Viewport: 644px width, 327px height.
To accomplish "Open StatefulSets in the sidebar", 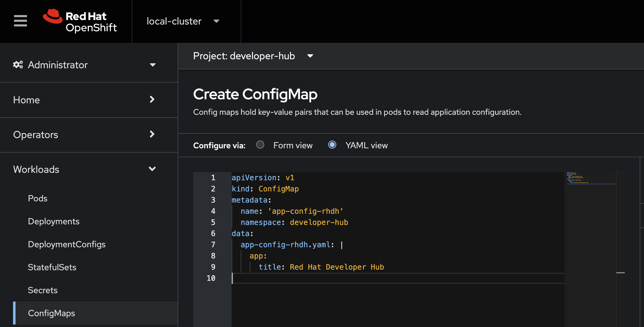I will click(x=52, y=267).
